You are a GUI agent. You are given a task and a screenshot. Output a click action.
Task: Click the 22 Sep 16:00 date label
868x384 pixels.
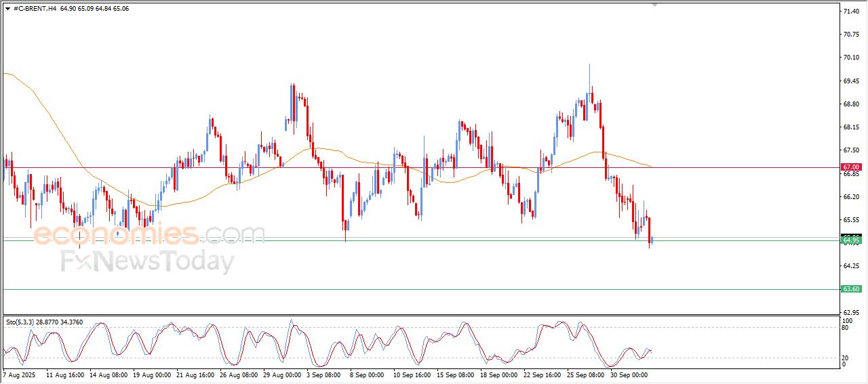[542, 374]
